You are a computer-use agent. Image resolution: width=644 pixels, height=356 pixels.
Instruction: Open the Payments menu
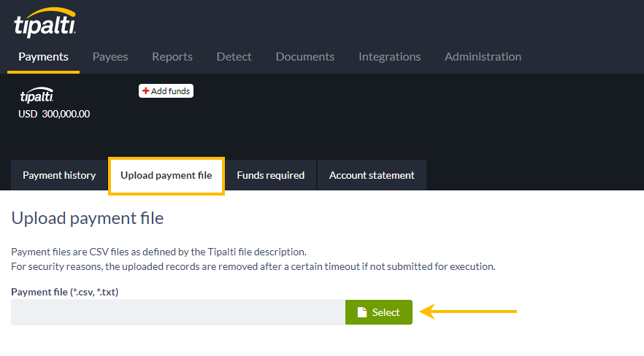click(43, 56)
